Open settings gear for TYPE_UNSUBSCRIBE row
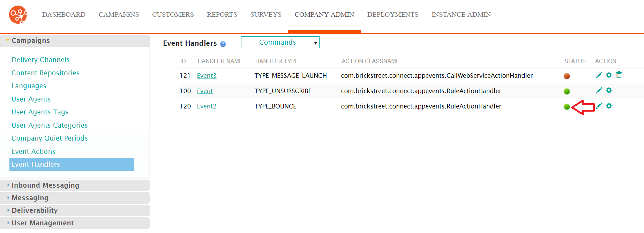This screenshot has width=644, height=233. [609, 90]
